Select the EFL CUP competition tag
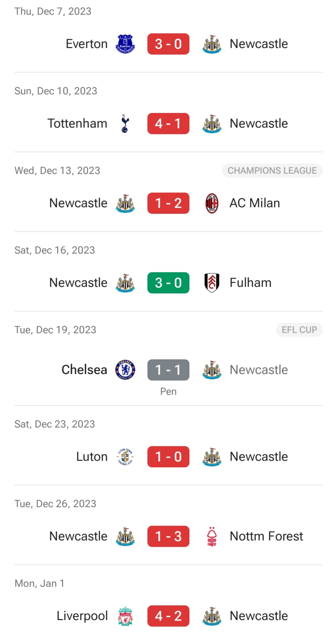Viewport: 335px width, 644px height. (299, 330)
